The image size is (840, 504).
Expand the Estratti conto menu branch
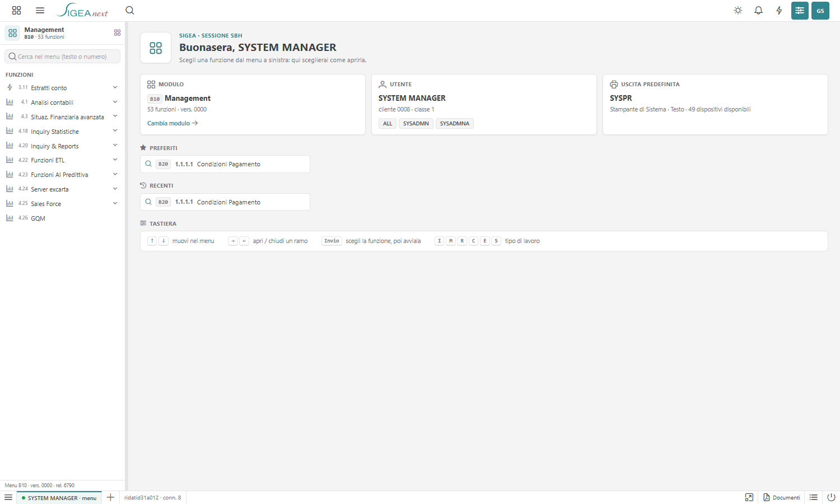tap(115, 87)
